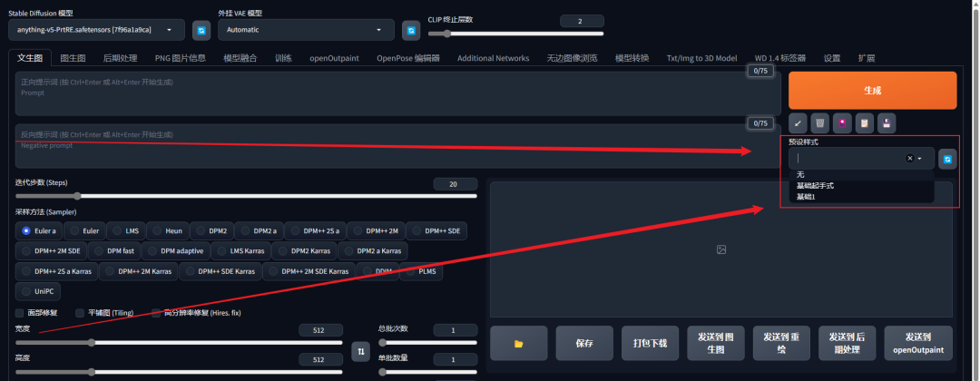
Task: Select the DPM fast sampler
Action: click(114, 251)
